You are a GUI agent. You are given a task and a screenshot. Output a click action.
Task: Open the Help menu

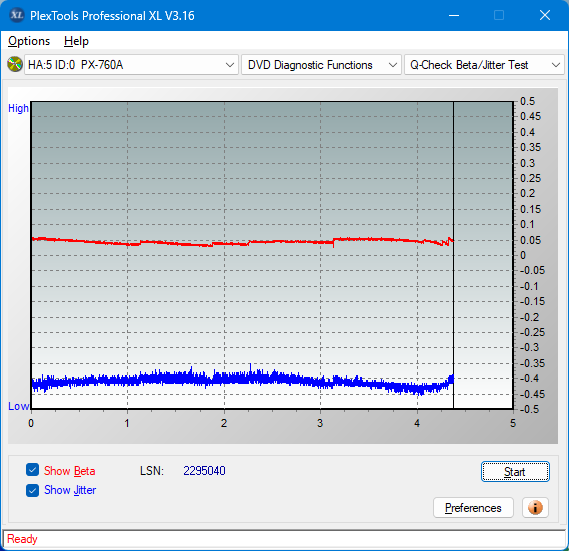[76, 41]
